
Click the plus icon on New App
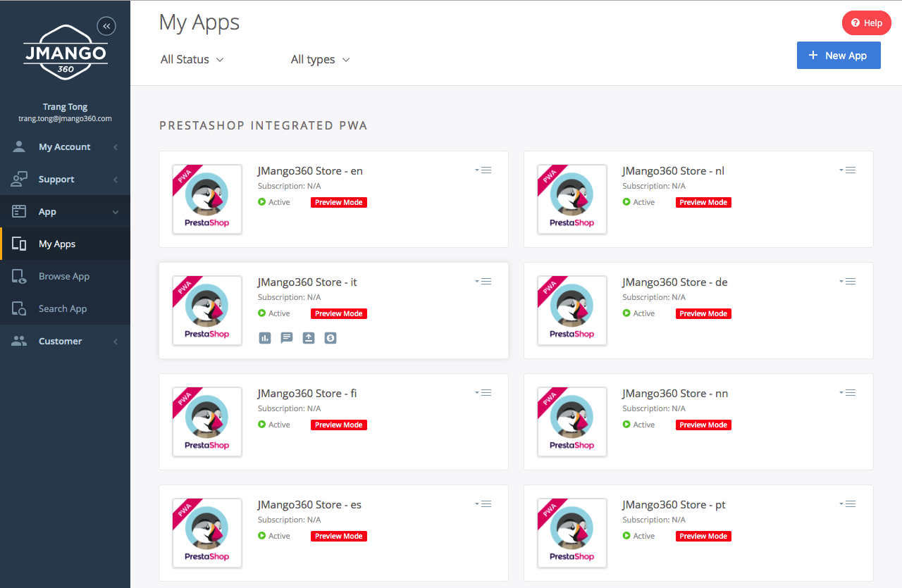[x=813, y=56]
